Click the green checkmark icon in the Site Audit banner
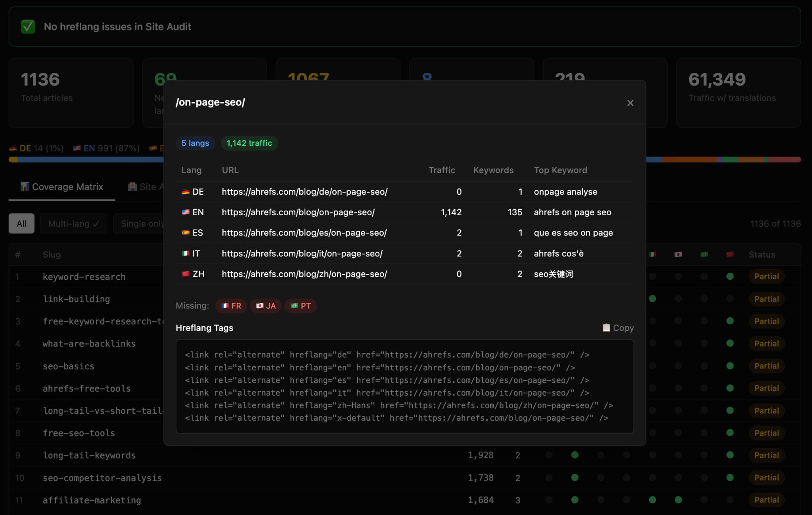 pyautogui.click(x=28, y=27)
